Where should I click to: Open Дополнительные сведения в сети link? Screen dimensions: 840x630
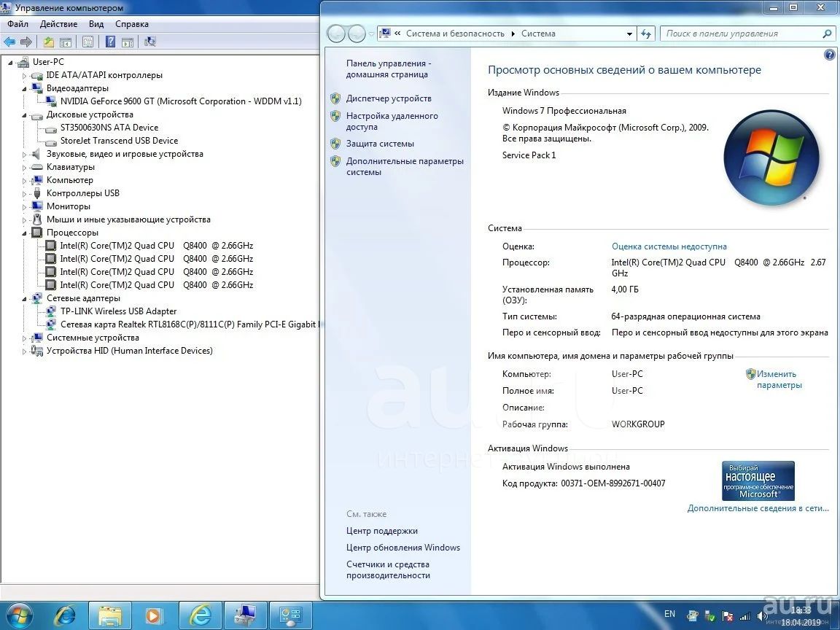(758, 508)
